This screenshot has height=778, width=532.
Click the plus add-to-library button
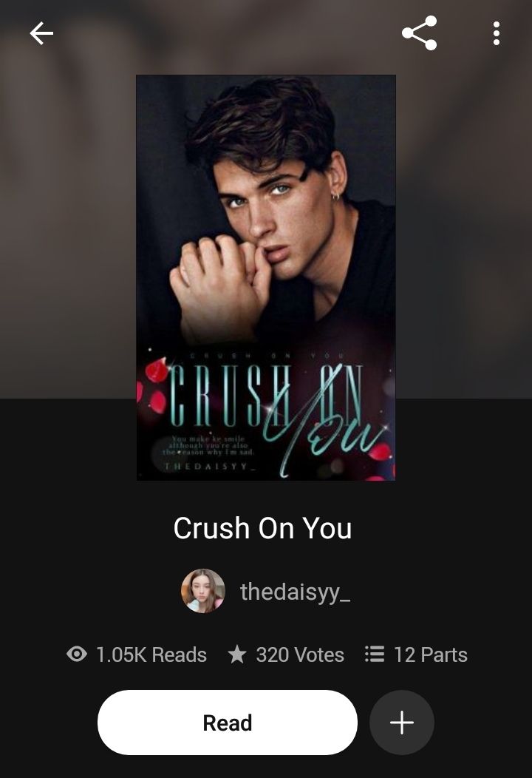coord(402,723)
